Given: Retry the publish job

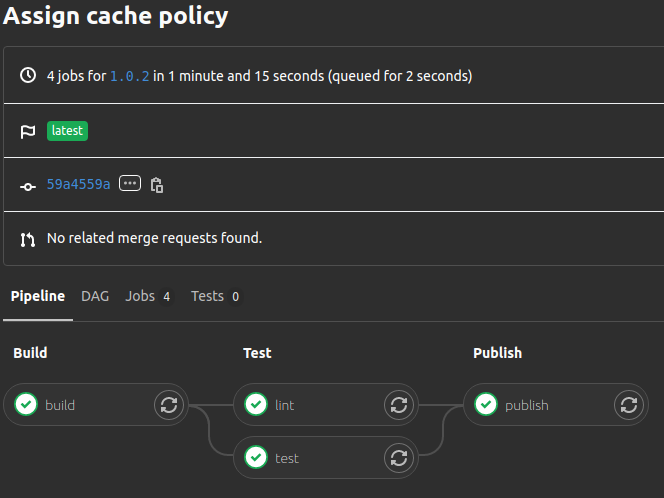Looking at the screenshot, I should pyautogui.click(x=628, y=405).
